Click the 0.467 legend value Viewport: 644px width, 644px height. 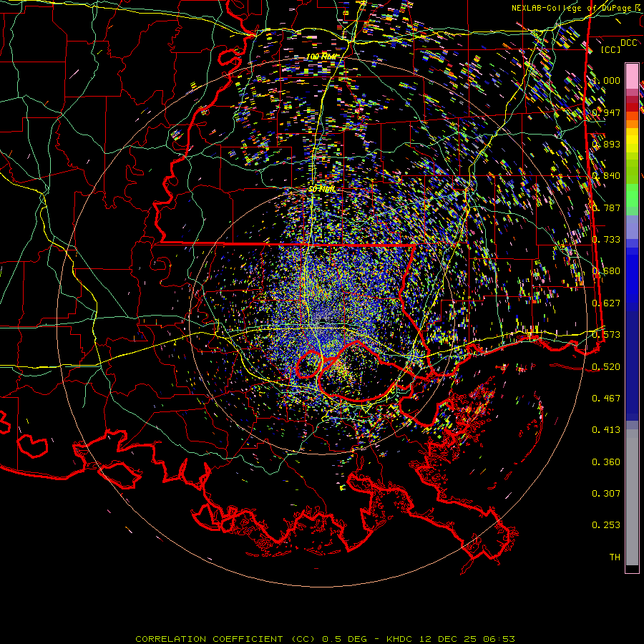click(x=606, y=399)
